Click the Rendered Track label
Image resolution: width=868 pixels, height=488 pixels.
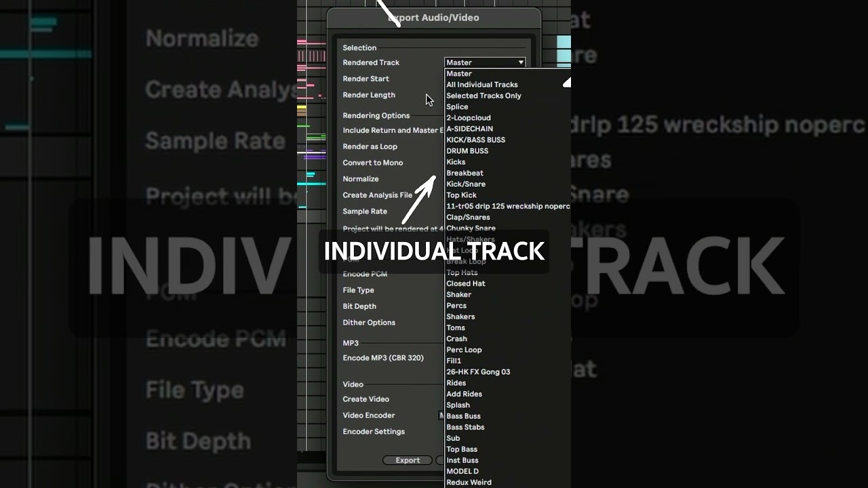click(371, 62)
